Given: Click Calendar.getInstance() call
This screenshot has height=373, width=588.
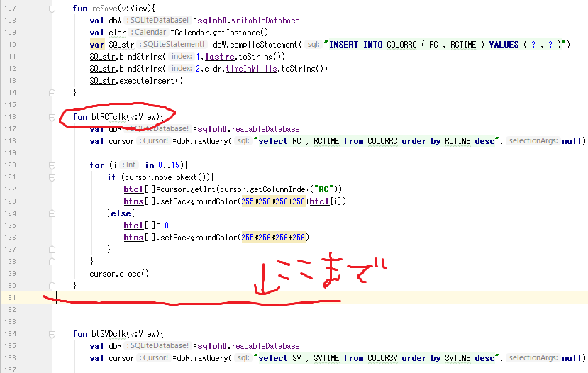Looking at the screenshot, I should [x=221, y=33].
